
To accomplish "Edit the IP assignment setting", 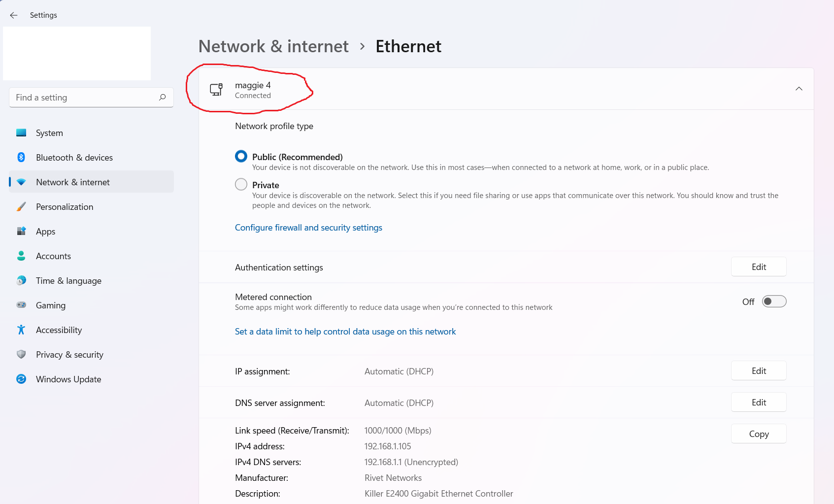I will coord(759,371).
